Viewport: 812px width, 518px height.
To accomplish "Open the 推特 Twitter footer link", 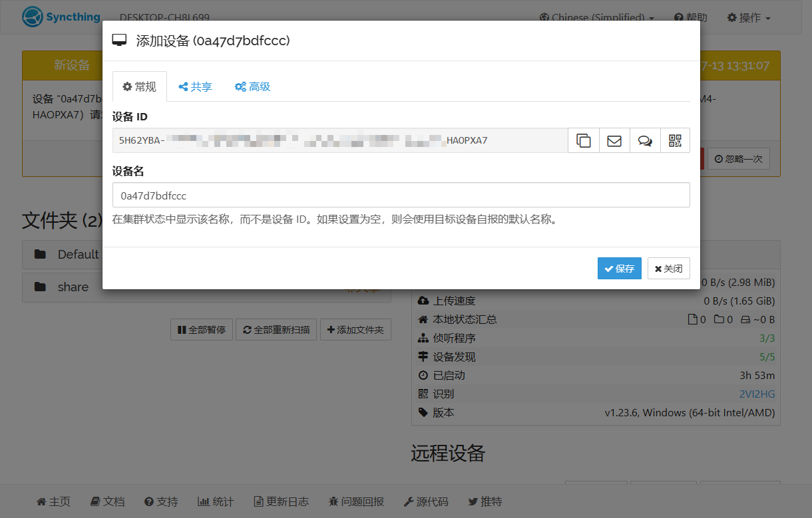I will (x=485, y=501).
